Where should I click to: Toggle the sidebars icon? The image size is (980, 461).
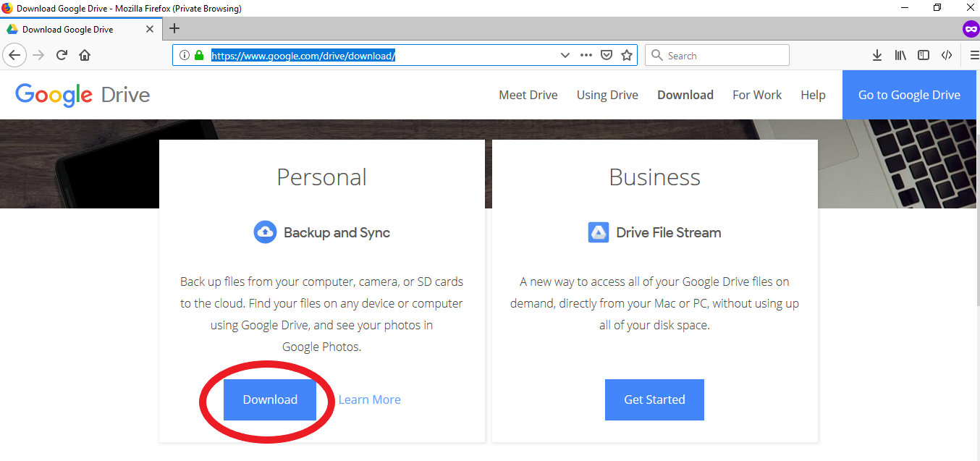coord(924,55)
